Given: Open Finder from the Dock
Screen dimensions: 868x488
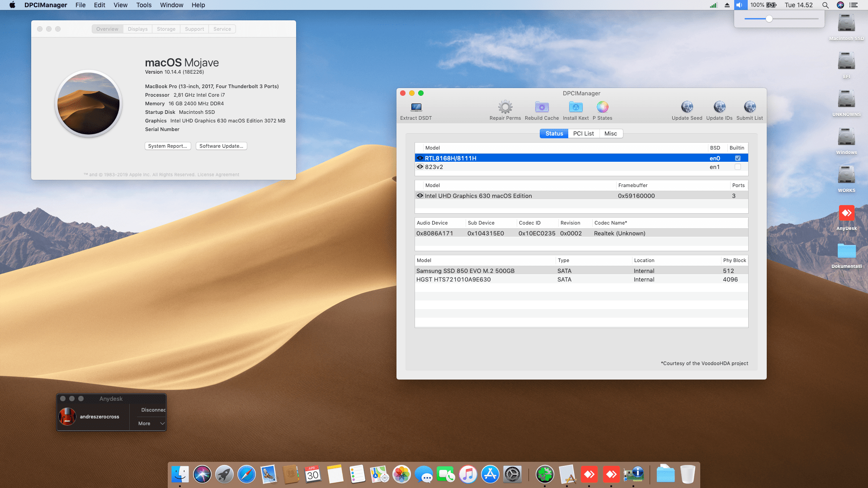Looking at the screenshot, I should (180, 474).
